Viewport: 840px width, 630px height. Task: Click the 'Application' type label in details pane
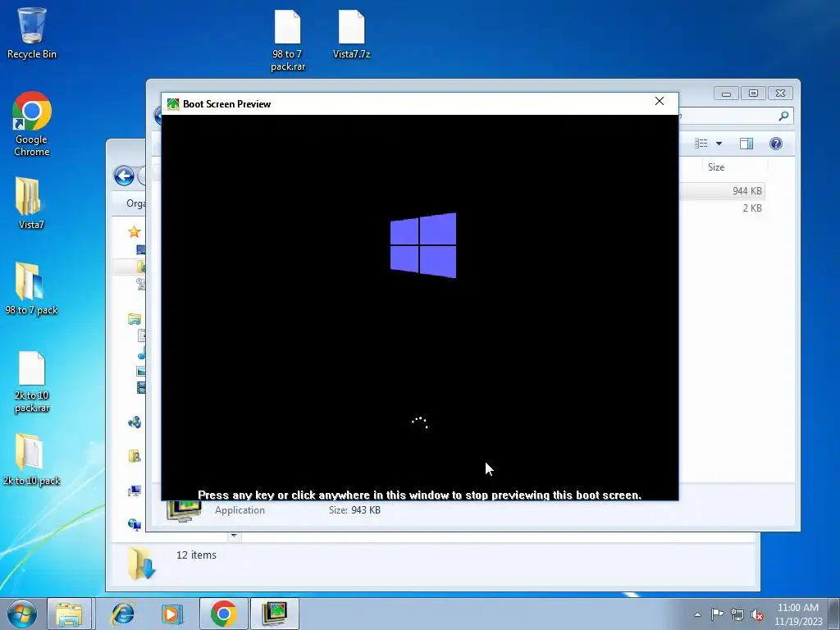pyautogui.click(x=240, y=510)
